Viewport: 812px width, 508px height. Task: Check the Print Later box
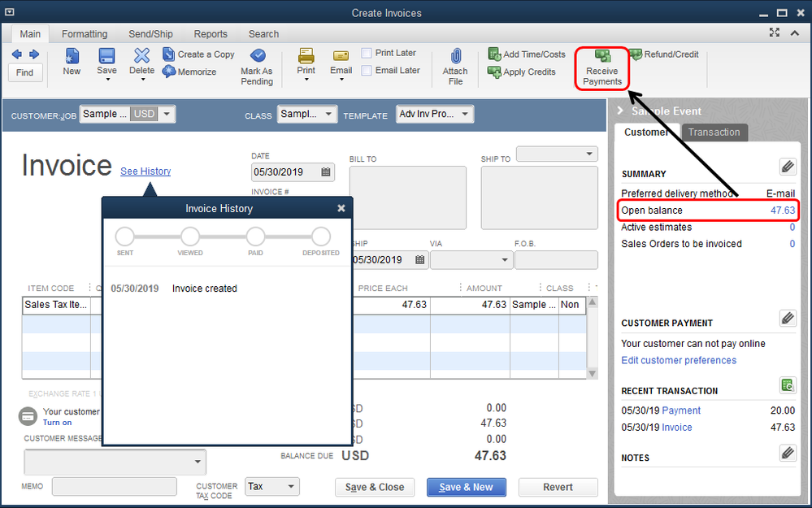[x=367, y=53]
